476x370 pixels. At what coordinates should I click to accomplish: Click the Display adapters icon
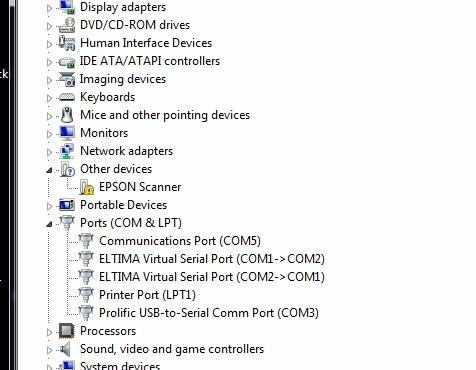pos(67,7)
